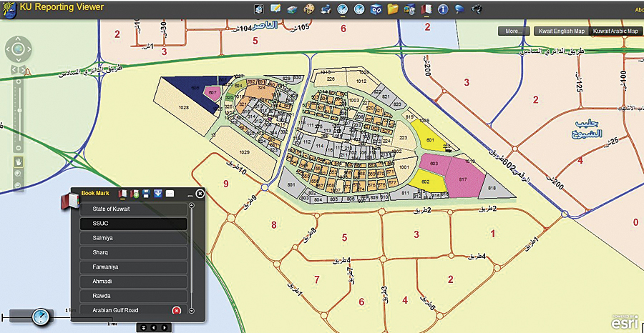
Task: Click the compass gauge widget at bottom left
Action: tap(40, 316)
